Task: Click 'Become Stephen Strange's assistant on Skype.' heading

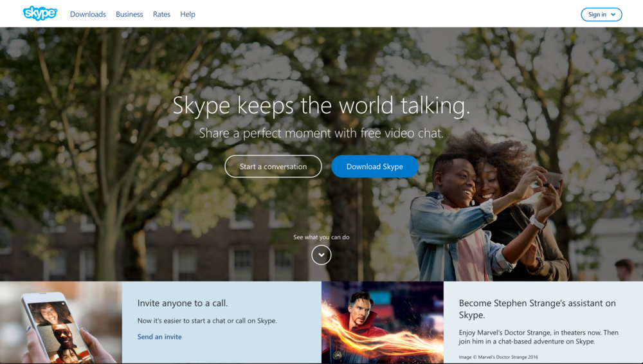Action: point(537,309)
